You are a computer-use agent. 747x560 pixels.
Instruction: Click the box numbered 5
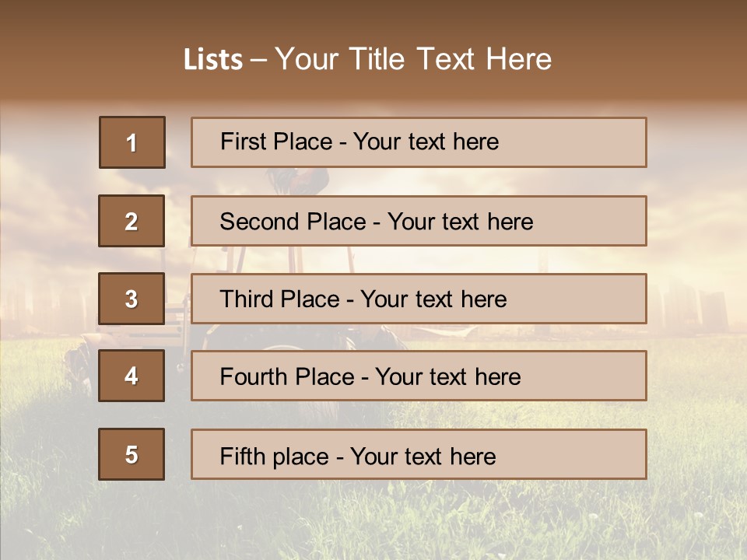click(132, 454)
